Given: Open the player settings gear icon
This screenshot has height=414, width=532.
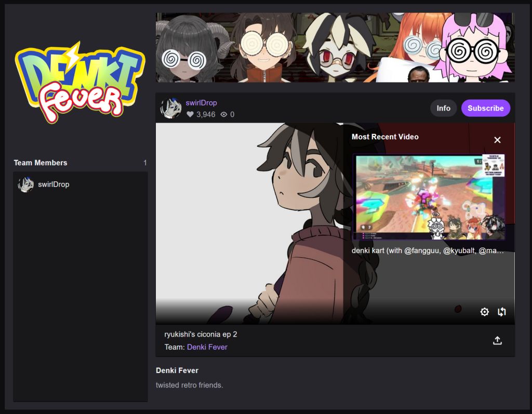Looking at the screenshot, I should 485,312.
